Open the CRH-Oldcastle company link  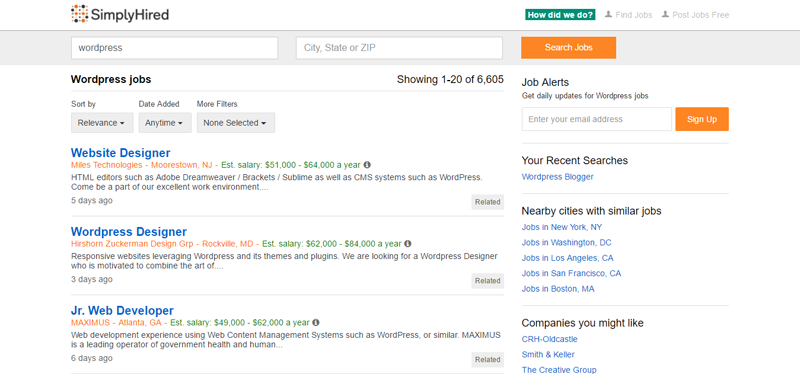549,339
